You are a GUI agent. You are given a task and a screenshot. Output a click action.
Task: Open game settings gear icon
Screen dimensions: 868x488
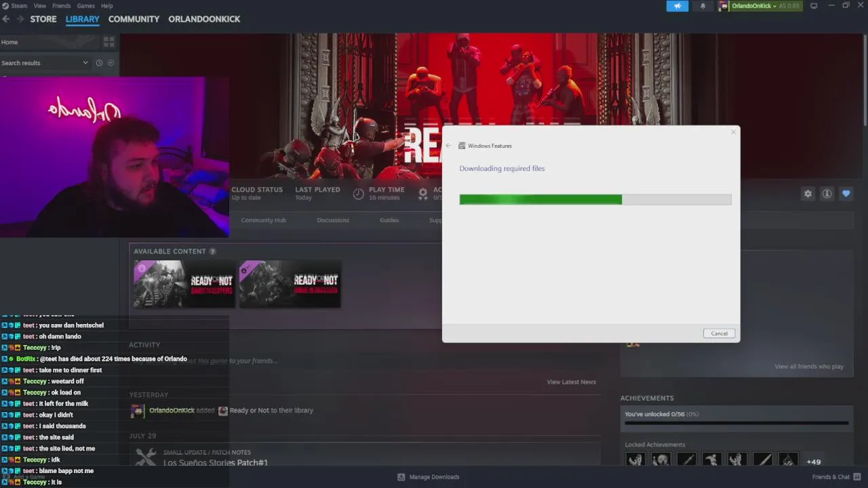click(808, 194)
